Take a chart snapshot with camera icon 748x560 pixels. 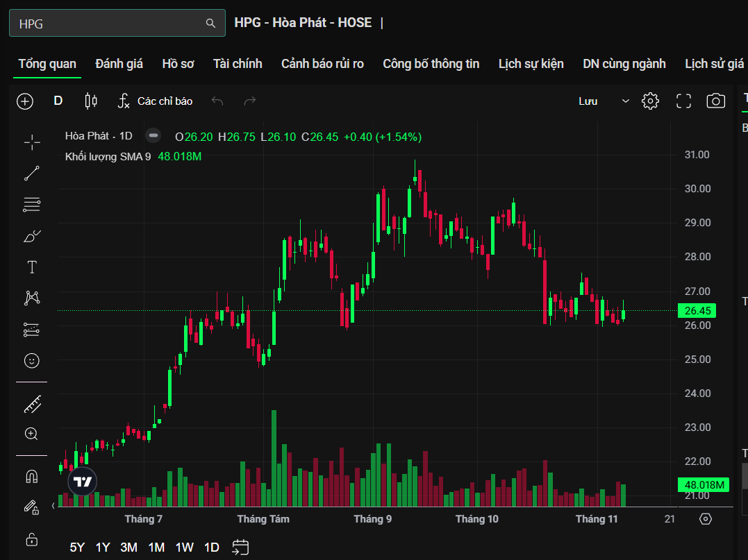pyautogui.click(x=715, y=101)
